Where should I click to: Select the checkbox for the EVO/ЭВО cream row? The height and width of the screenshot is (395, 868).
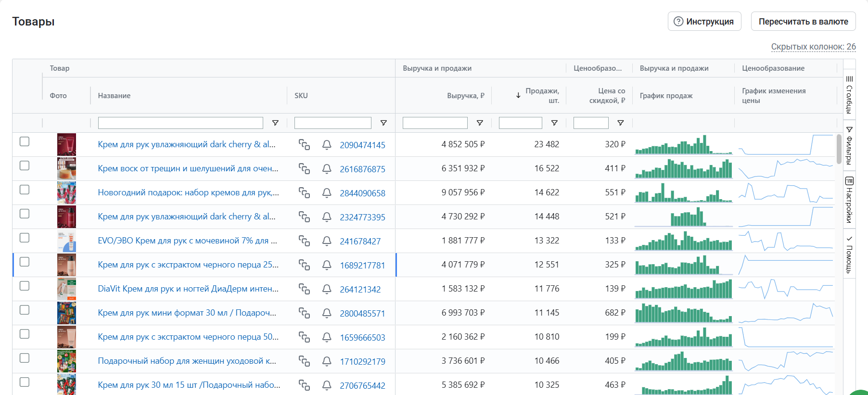click(25, 238)
